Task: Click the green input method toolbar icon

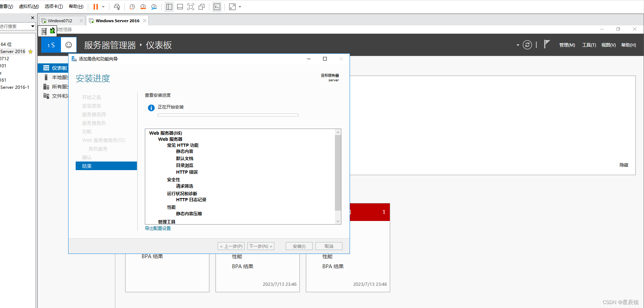Action: (x=52, y=31)
